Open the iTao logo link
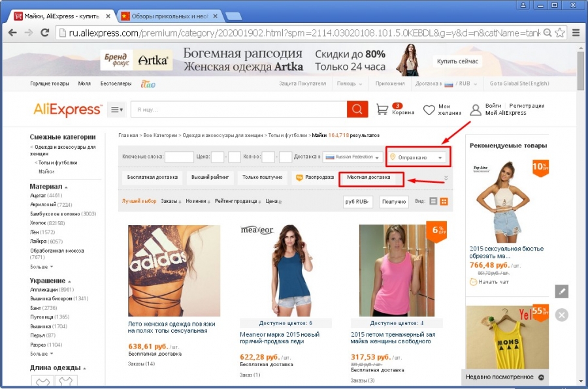This screenshot has height=389, width=588. coord(148,84)
